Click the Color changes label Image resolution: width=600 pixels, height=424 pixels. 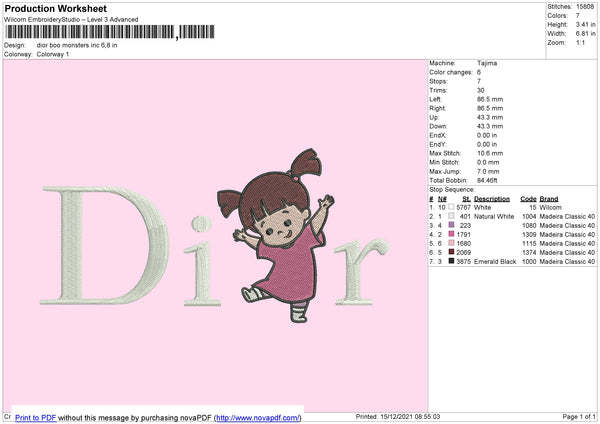tap(451, 72)
